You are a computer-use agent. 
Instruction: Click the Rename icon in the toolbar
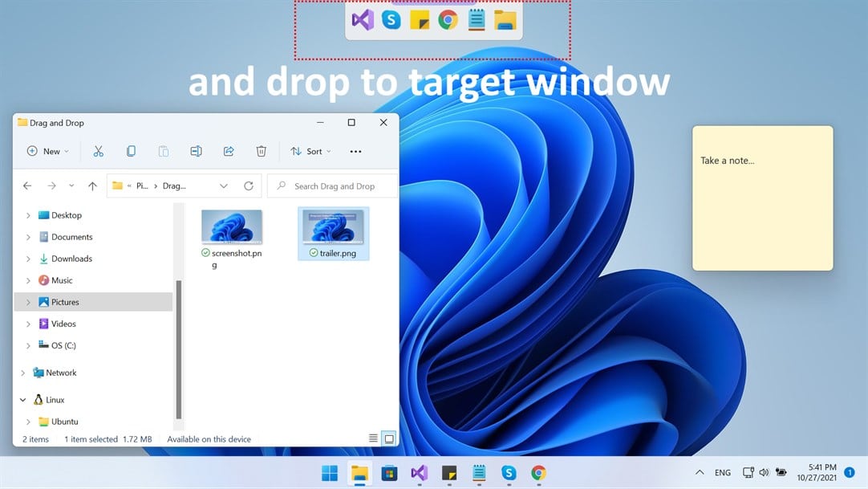click(196, 151)
